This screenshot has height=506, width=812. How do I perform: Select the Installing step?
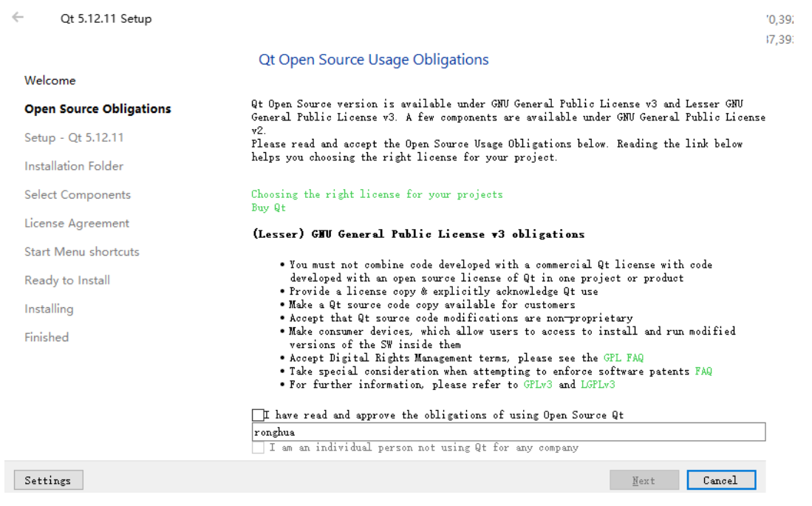pyautogui.click(x=50, y=309)
